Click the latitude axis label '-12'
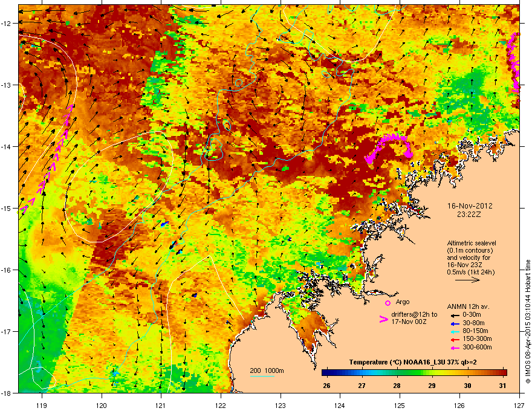Screen dimensions: 532x411 [x=7, y=24]
